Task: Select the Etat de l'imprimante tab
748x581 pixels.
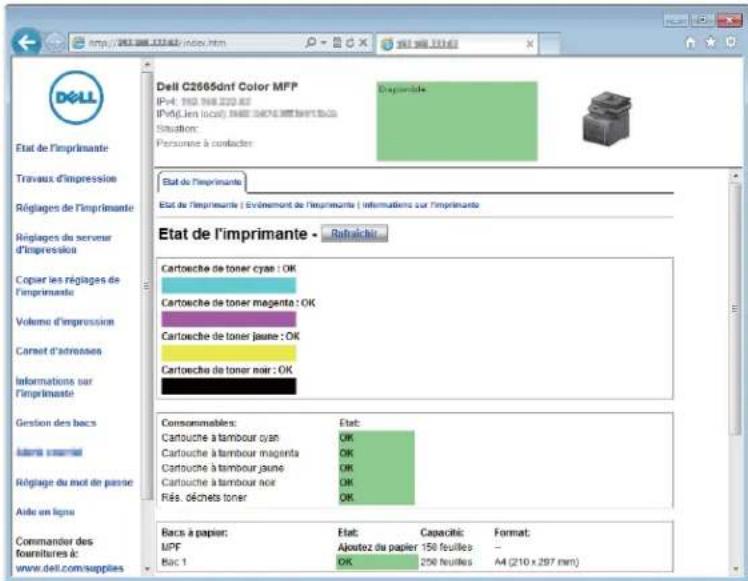Action: (x=202, y=182)
